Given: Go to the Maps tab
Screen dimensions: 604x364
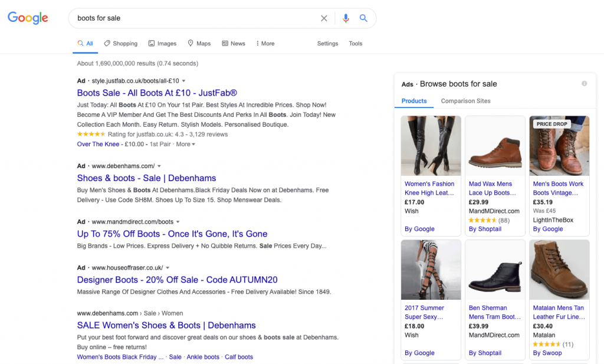Looking at the screenshot, I should (199, 44).
